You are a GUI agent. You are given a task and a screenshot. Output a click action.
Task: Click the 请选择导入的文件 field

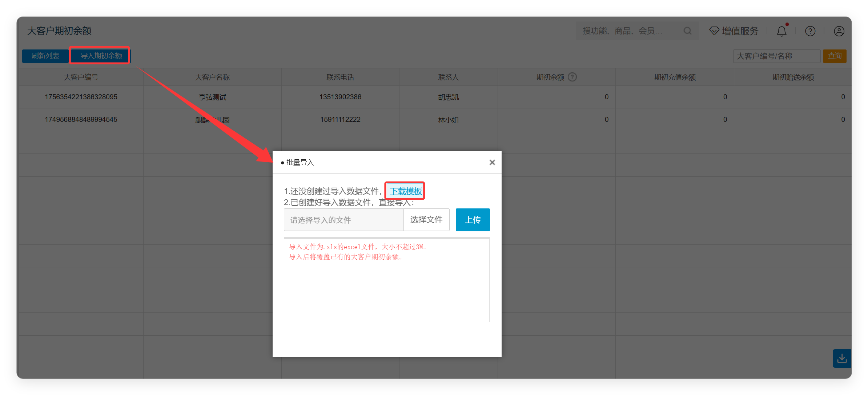click(x=343, y=220)
